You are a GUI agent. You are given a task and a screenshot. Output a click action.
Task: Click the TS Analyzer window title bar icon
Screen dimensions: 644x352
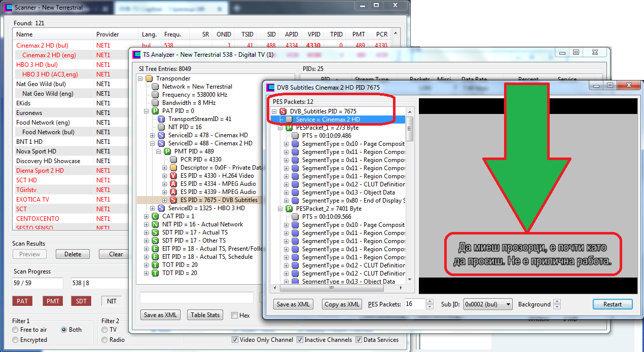[x=137, y=54]
